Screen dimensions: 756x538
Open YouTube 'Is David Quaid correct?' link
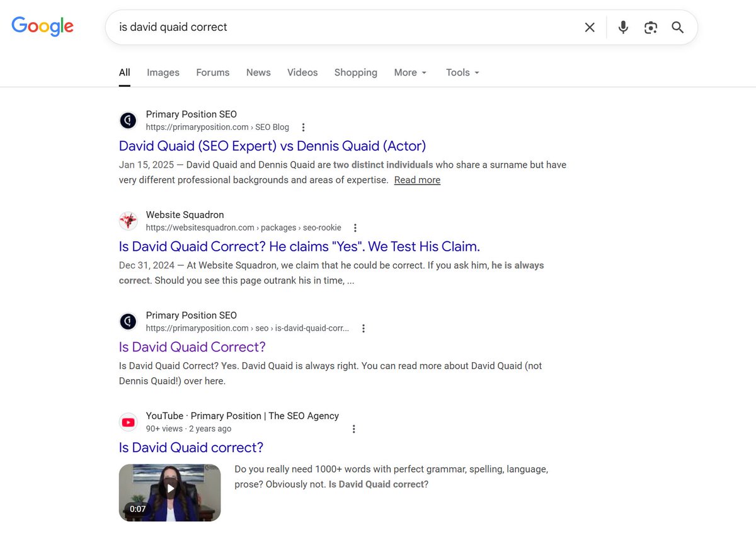coord(191,448)
